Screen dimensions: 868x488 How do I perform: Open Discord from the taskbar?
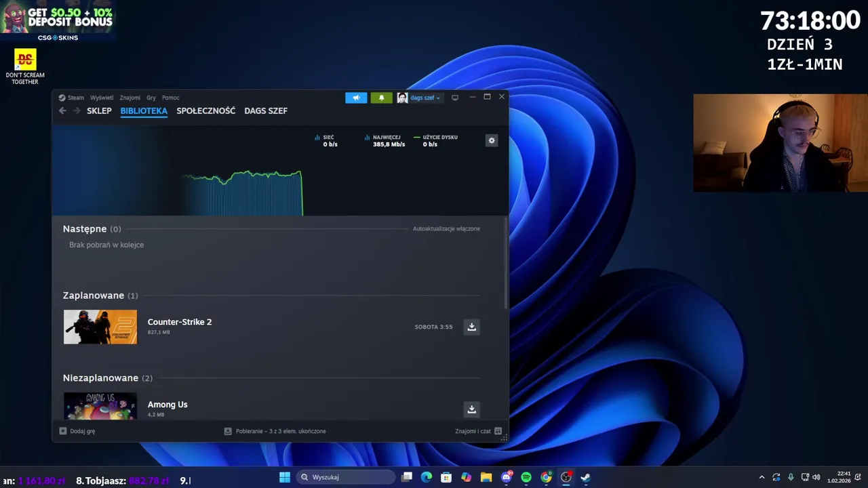click(x=506, y=477)
